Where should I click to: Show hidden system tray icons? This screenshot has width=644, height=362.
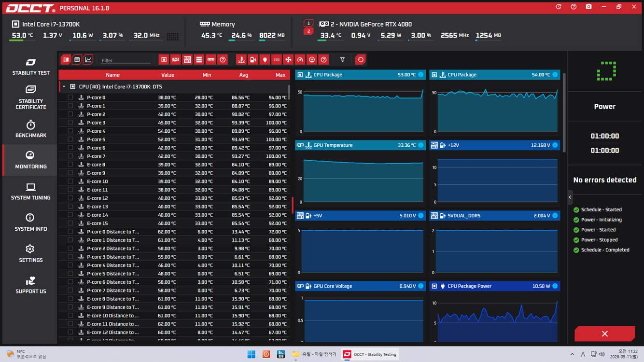point(572,354)
